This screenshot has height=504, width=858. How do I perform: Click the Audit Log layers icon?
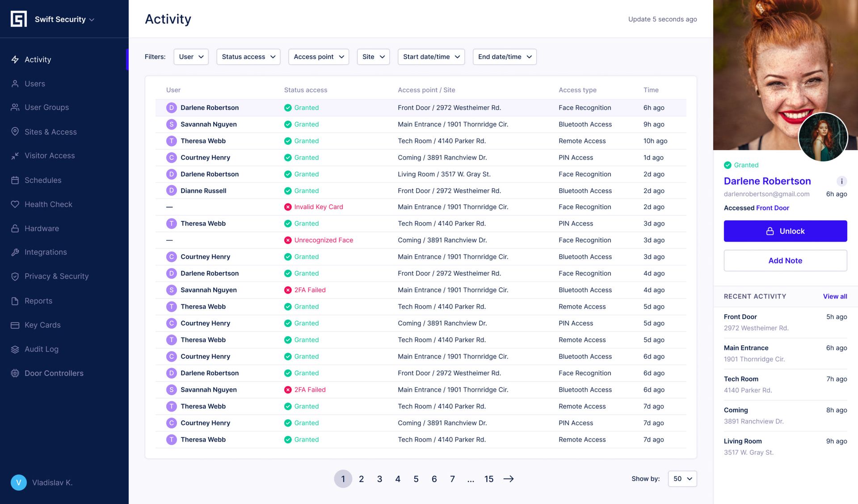(x=15, y=349)
